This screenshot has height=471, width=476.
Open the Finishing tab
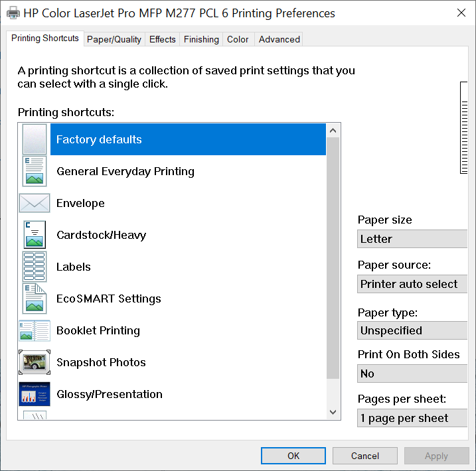tap(201, 39)
